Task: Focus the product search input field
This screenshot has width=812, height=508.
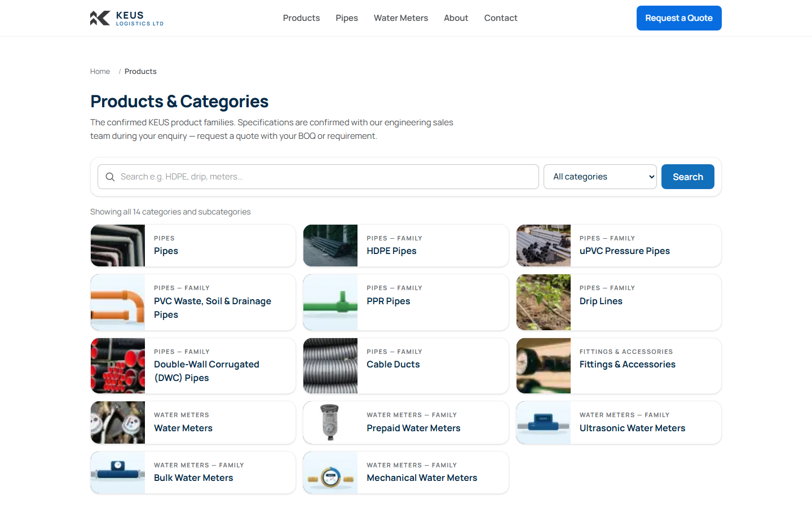Action: click(318, 177)
